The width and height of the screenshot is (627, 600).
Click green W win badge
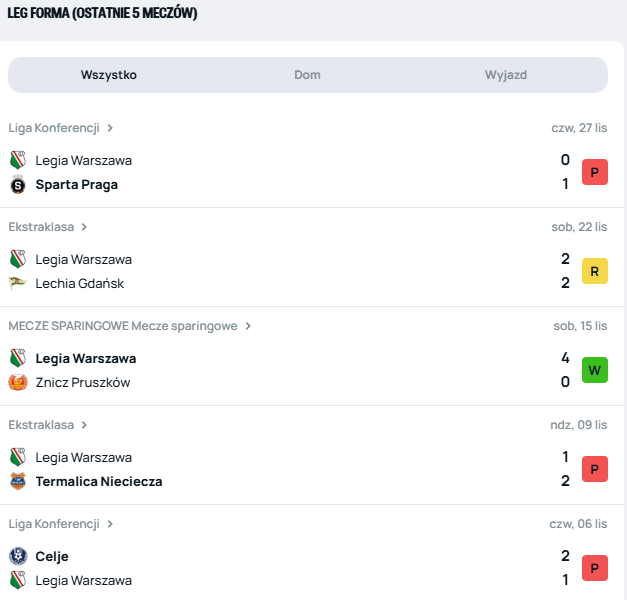[595, 370]
